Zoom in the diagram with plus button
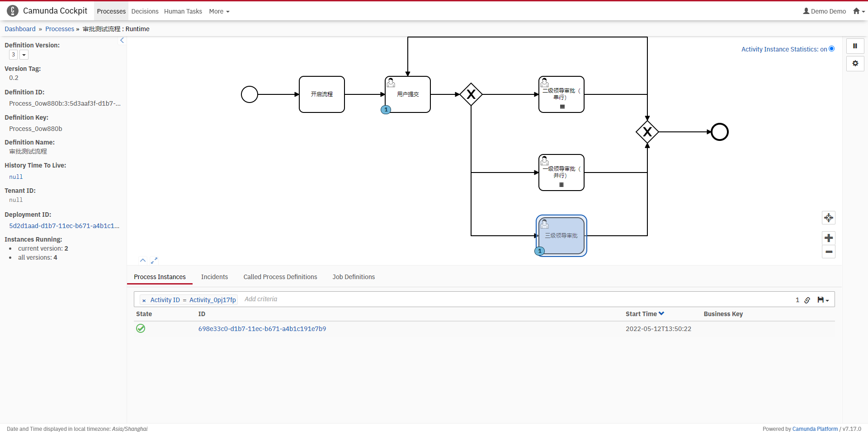This screenshot has width=868, height=434. coord(828,238)
